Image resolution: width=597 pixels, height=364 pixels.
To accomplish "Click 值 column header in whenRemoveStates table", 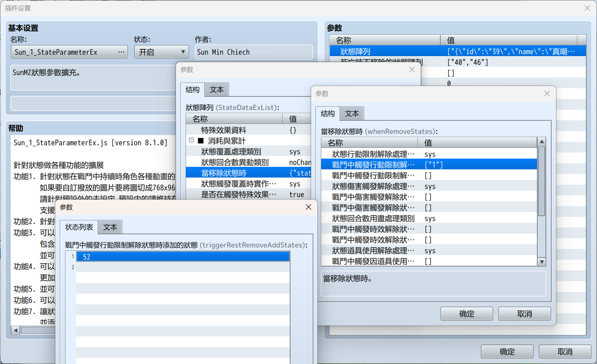I will (477, 143).
